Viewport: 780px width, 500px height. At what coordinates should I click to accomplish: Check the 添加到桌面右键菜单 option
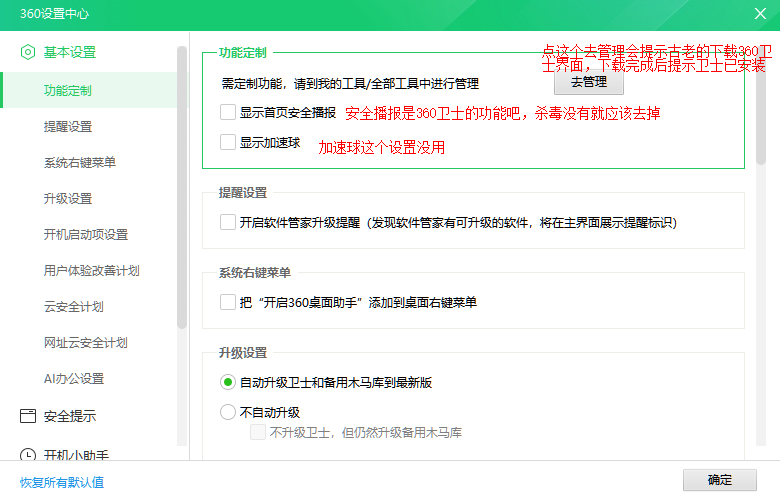click(228, 302)
